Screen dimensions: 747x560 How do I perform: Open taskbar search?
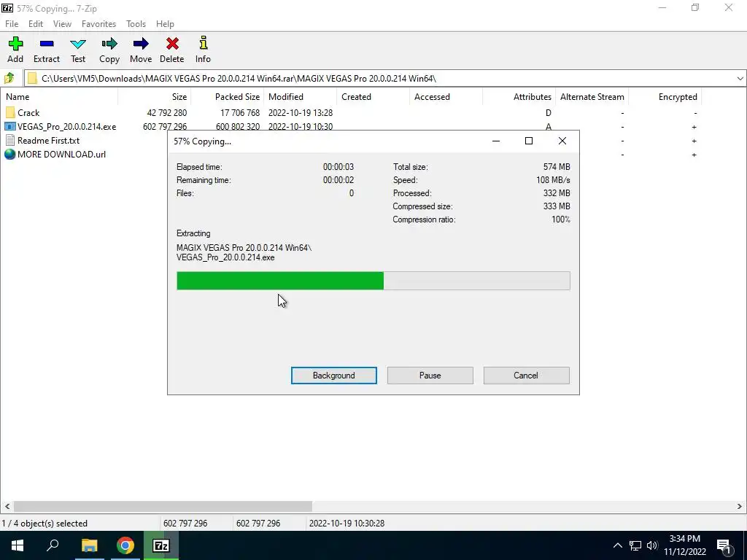[x=53, y=545]
